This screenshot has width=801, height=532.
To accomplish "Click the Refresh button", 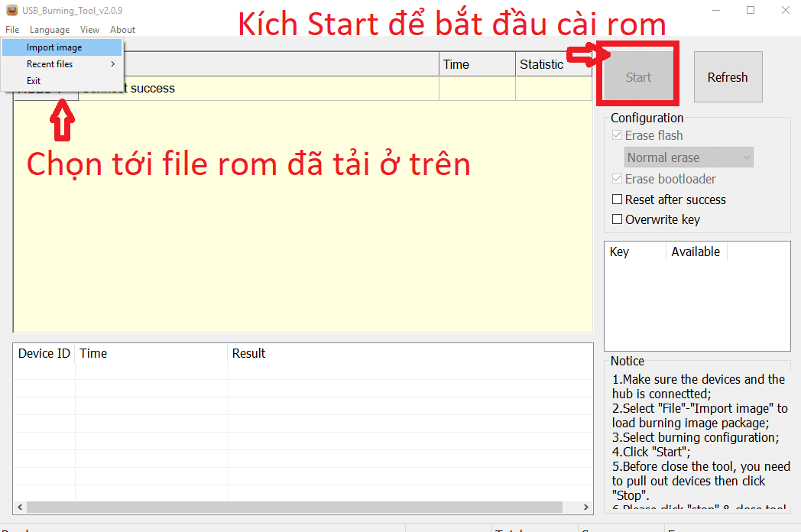I will (728, 77).
